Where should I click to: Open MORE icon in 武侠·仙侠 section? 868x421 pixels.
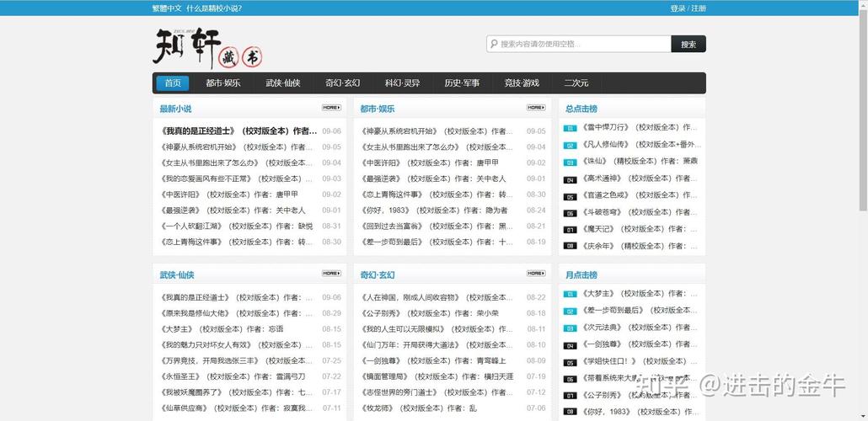[331, 274]
